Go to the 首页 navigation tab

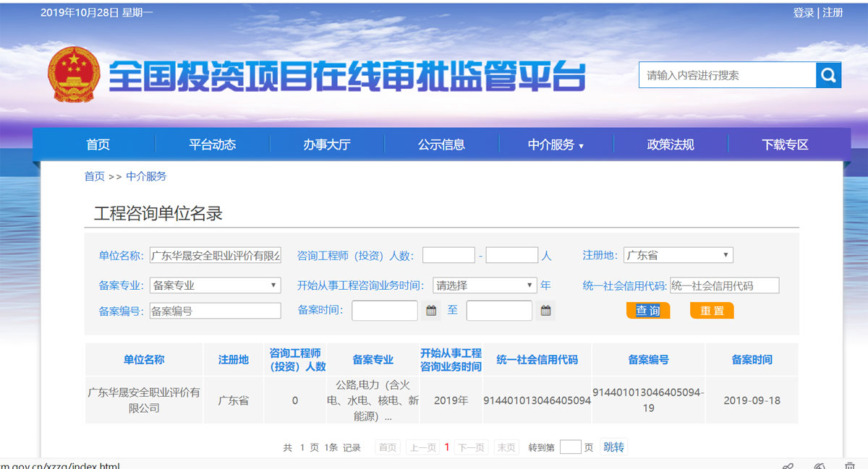coord(98,145)
